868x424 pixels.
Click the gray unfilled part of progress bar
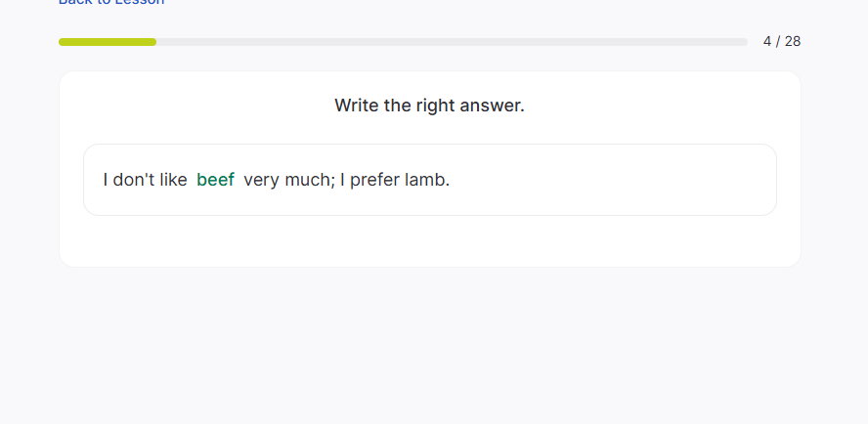[450, 42]
